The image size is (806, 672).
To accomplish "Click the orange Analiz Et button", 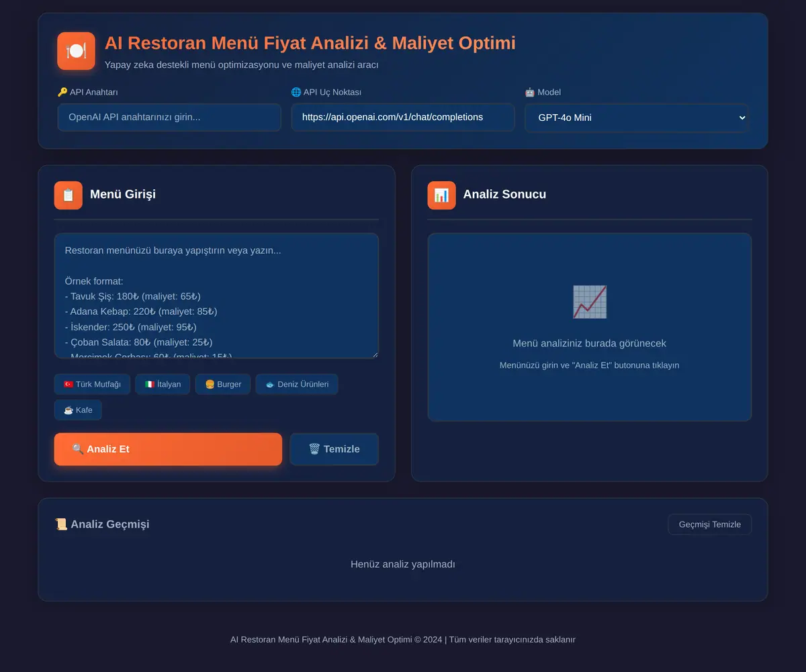I will click(168, 449).
